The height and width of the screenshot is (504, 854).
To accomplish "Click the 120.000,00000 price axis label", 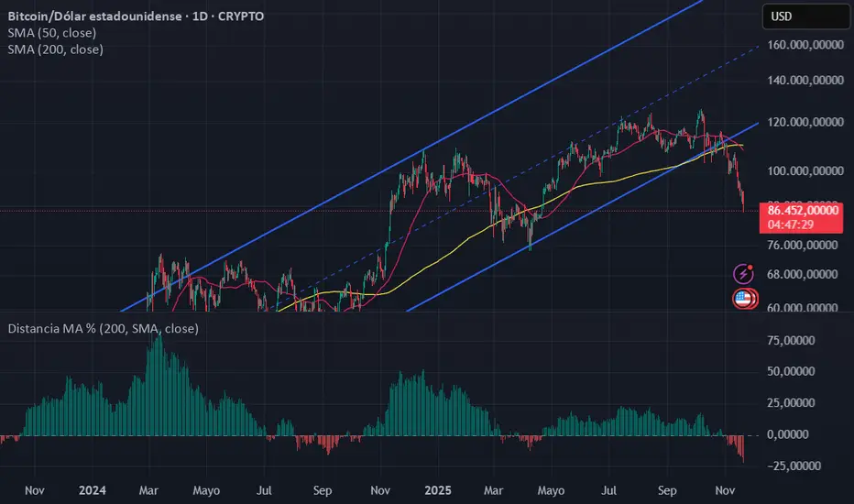I will [805, 122].
